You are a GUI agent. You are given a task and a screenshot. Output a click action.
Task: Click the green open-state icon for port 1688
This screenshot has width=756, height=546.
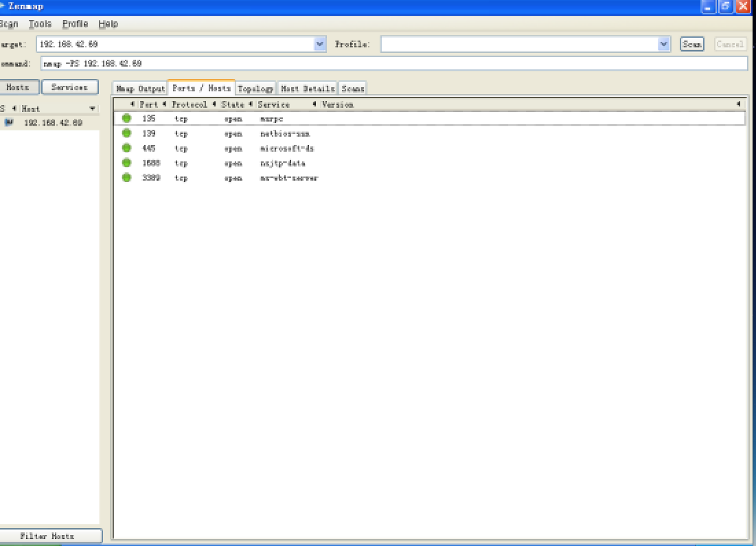pos(127,163)
